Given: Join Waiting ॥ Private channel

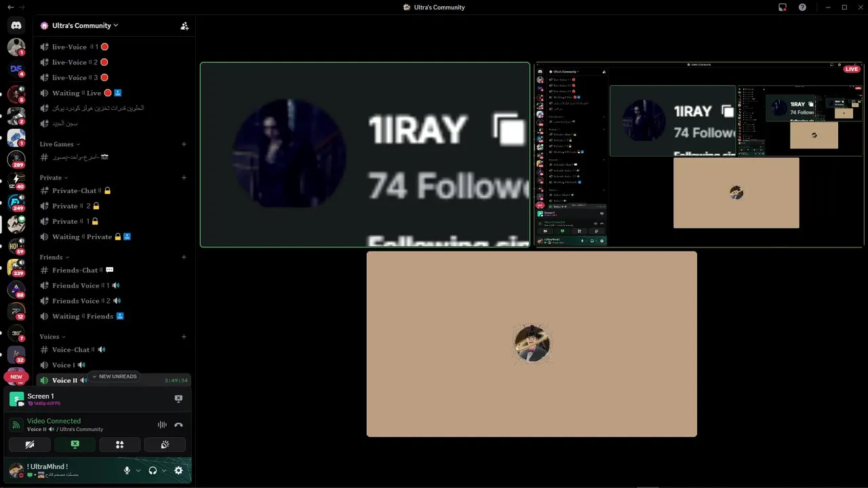Looking at the screenshot, I should (x=113, y=237).
